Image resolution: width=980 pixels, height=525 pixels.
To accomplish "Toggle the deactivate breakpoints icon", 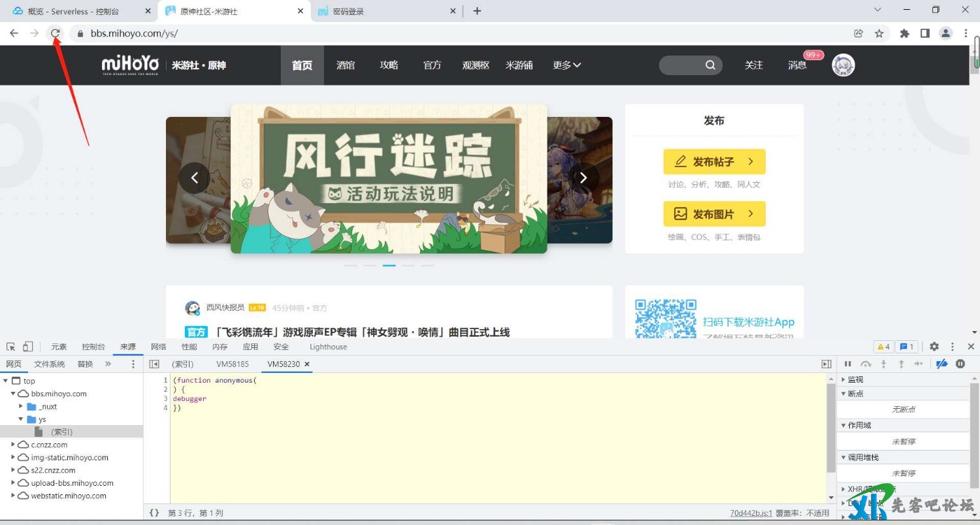I will 941,364.
